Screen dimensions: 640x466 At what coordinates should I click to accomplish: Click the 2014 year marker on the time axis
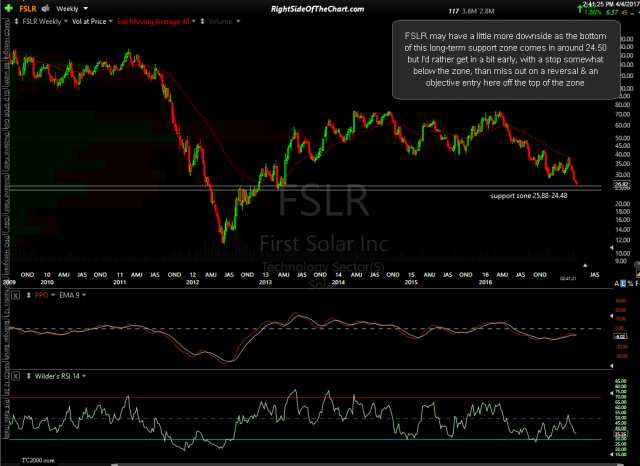click(x=338, y=282)
